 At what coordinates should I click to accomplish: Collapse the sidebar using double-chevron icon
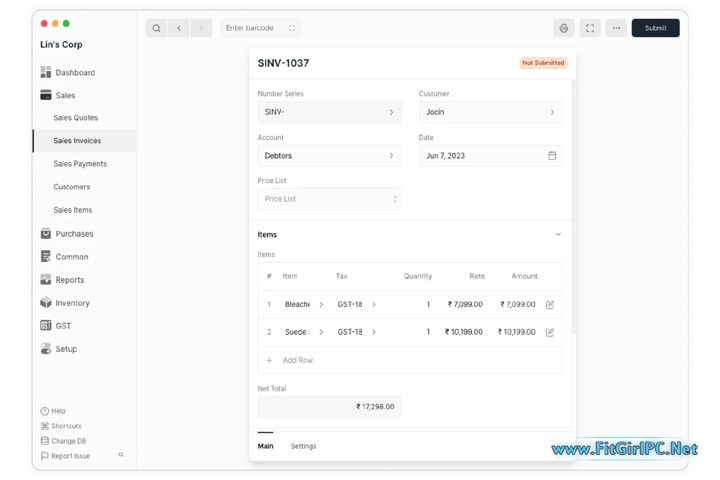tap(121, 455)
